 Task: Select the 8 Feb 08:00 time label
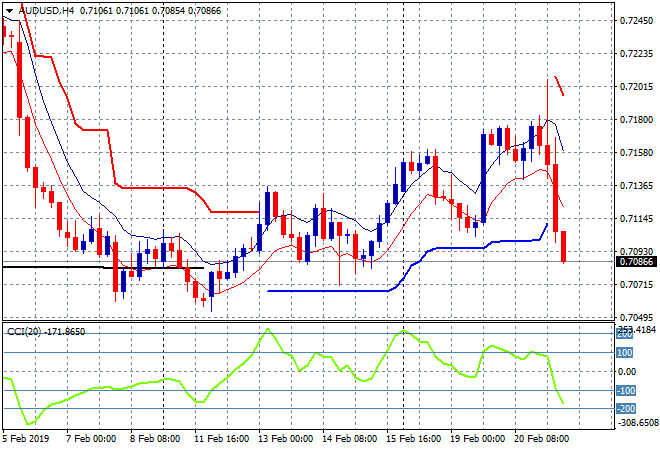click(155, 437)
